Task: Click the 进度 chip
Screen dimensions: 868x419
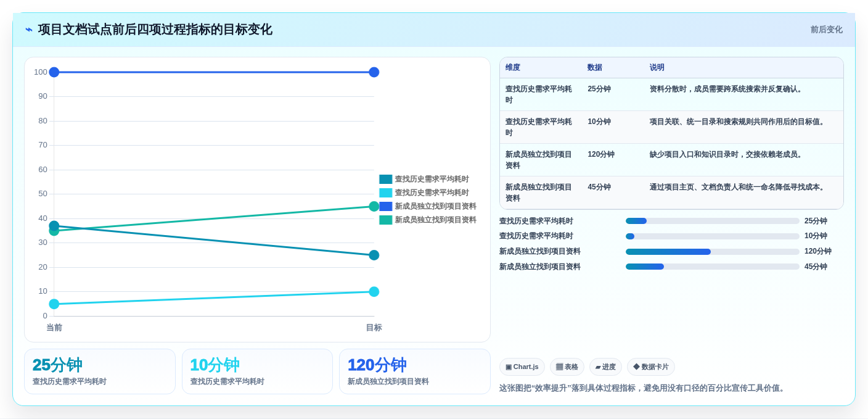Action: [605, 367]
